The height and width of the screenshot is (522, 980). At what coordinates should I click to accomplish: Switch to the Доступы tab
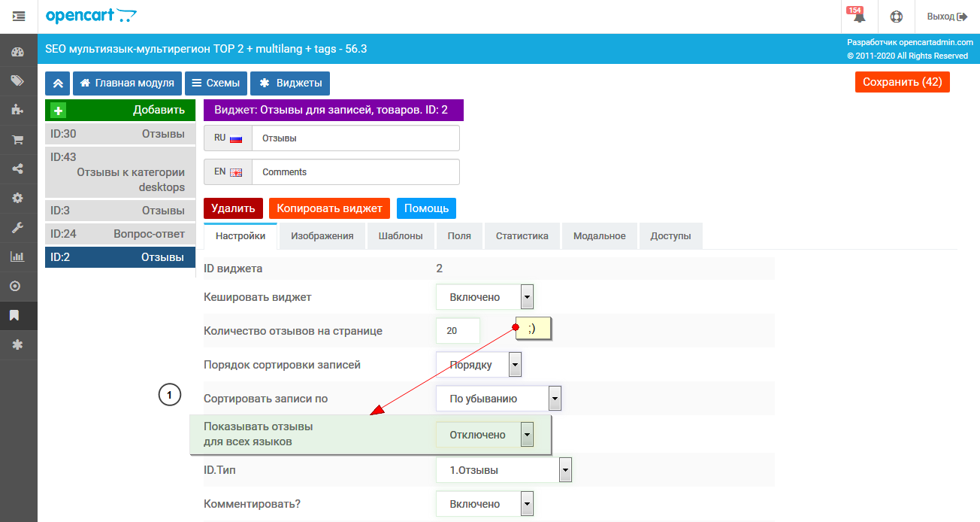point(670,235)
